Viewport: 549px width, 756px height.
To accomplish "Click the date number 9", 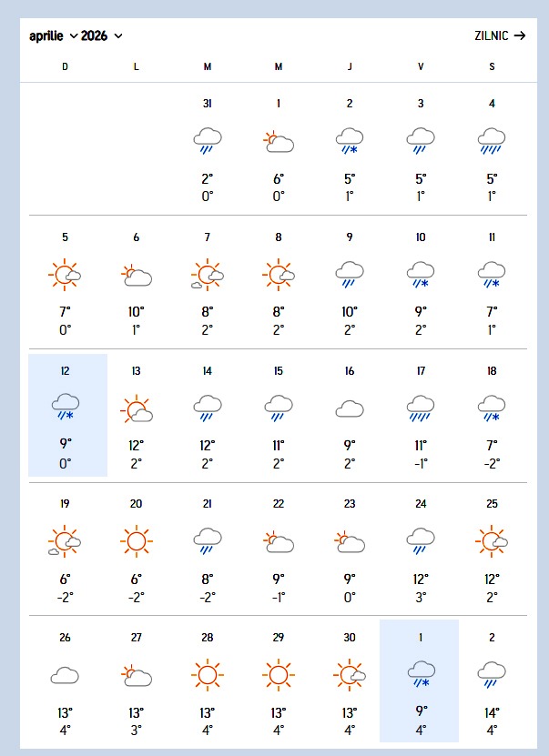I will (x=350, y=237).
